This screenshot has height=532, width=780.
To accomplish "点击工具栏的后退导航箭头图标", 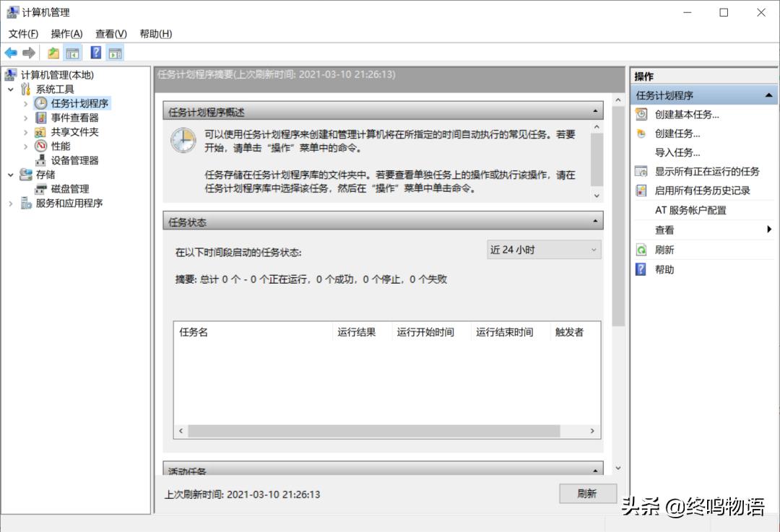I will 12,52.
